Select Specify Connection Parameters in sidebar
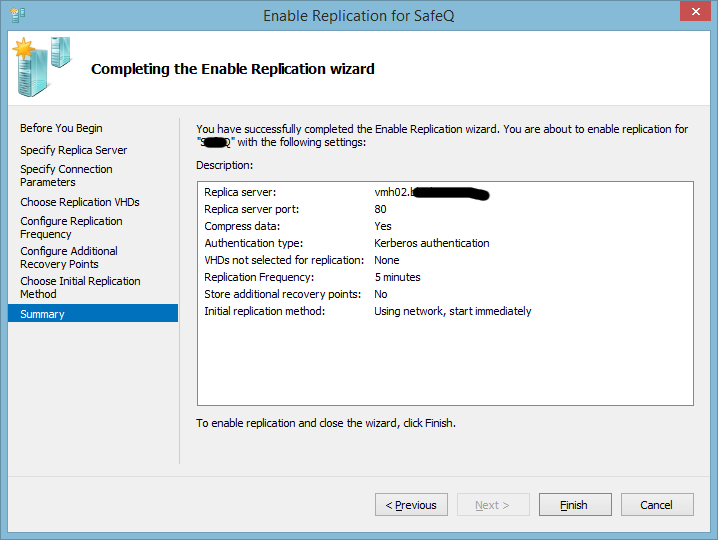 coord(66,176)
